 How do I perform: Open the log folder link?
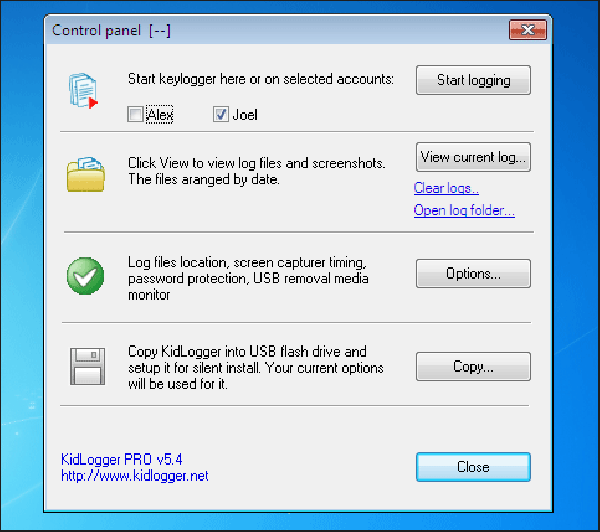point(464,211)
